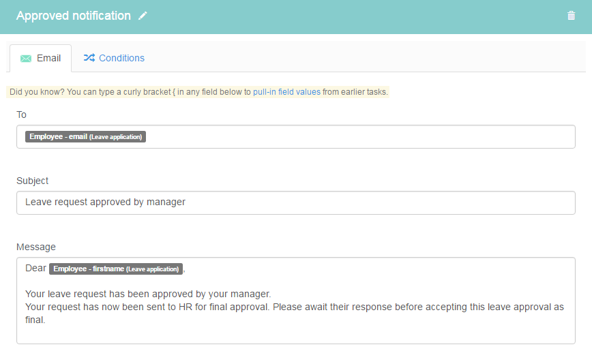Delete the notification with the trash icon
Screen dimensions: 592x364
[x=571, y=16]
